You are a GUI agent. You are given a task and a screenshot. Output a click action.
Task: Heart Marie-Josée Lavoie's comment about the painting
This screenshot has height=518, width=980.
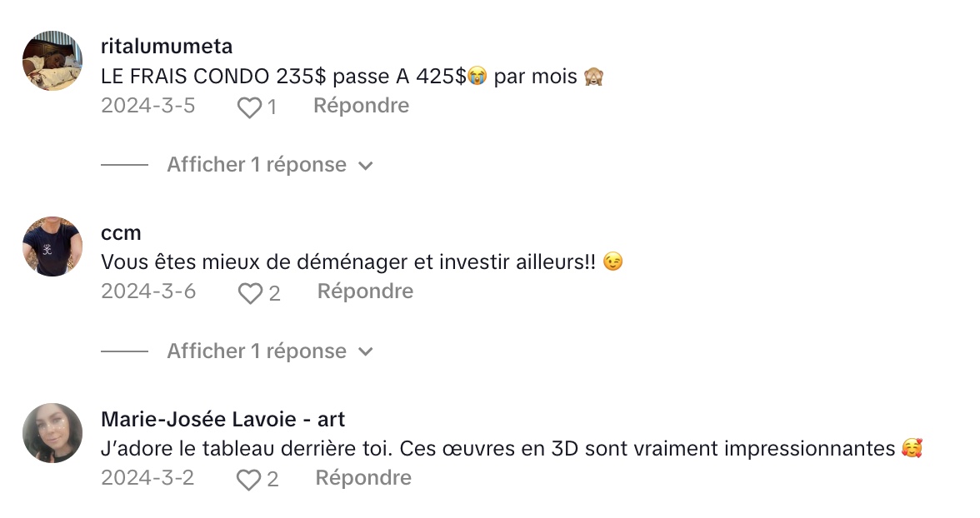pos(248,480)
